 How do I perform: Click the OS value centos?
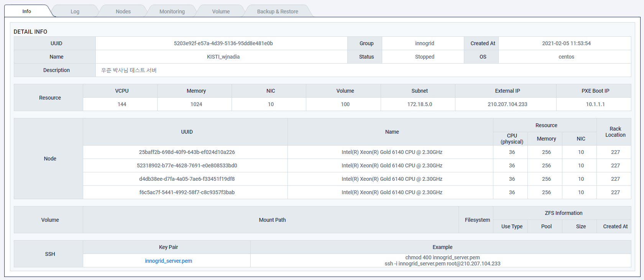click(566, 57)
